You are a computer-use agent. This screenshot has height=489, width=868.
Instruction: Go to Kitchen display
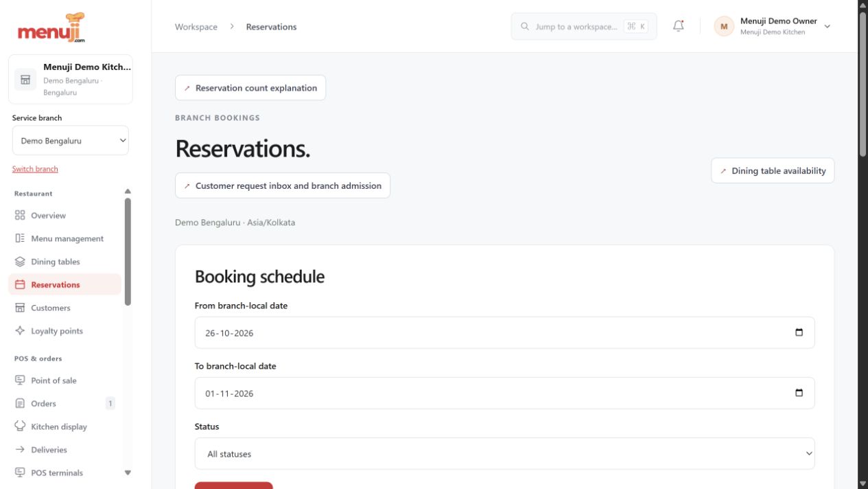[65, 427]
